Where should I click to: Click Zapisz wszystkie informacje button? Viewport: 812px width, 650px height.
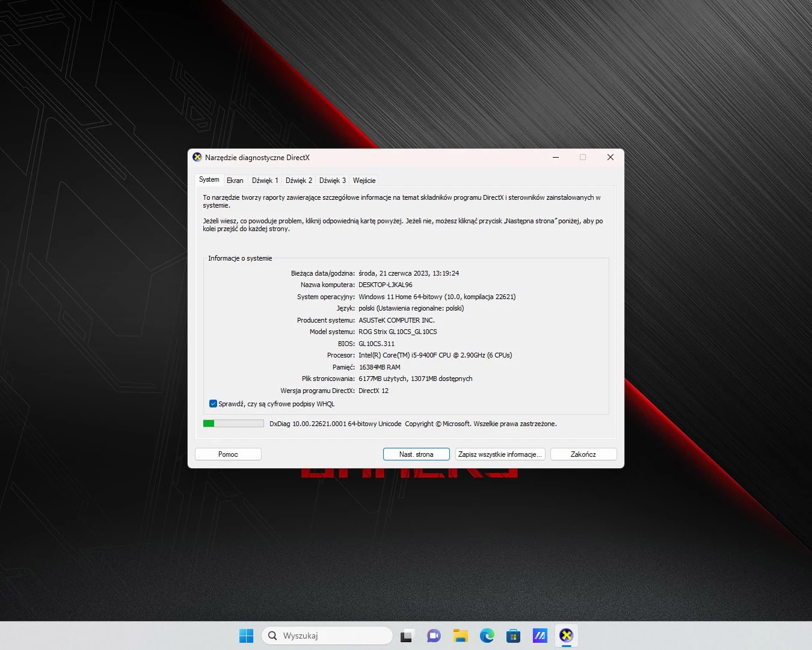tap(500, 454)
